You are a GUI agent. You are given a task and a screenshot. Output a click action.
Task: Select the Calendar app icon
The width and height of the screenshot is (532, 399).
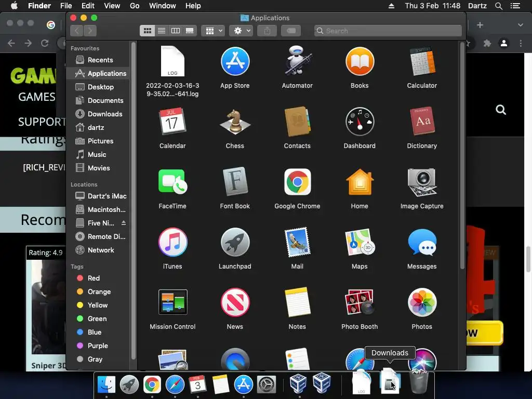pyautogui.click(x=172, y=122)
